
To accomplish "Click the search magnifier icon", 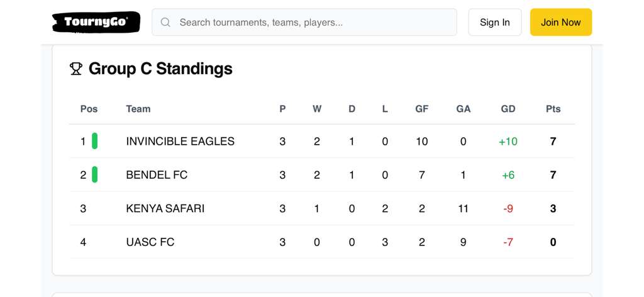I will 165,23.
